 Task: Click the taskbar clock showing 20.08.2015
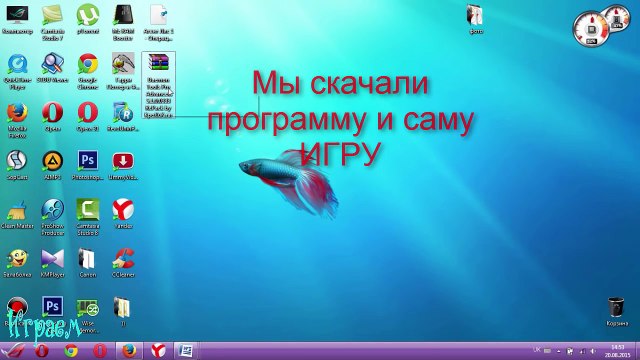coord(617,351)
